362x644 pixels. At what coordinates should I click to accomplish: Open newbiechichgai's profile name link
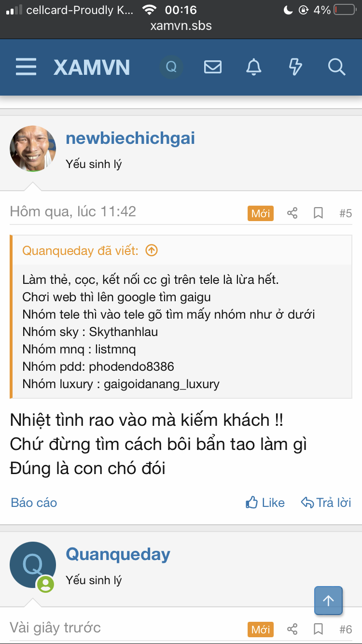(130, 139)
